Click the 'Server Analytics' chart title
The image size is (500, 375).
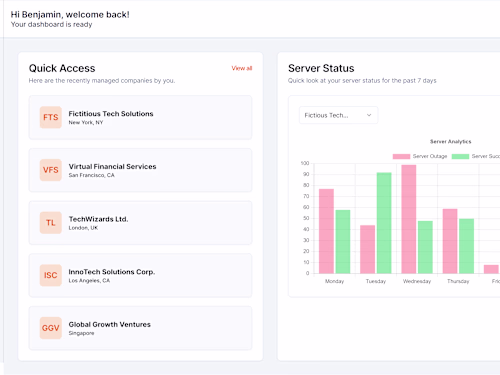(450, 142)
